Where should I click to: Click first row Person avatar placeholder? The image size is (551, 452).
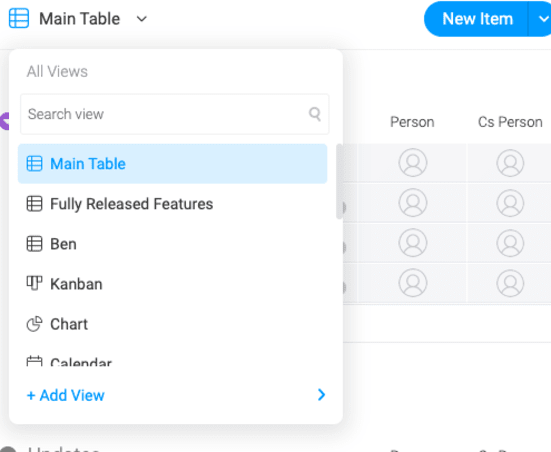pos(413,162)
